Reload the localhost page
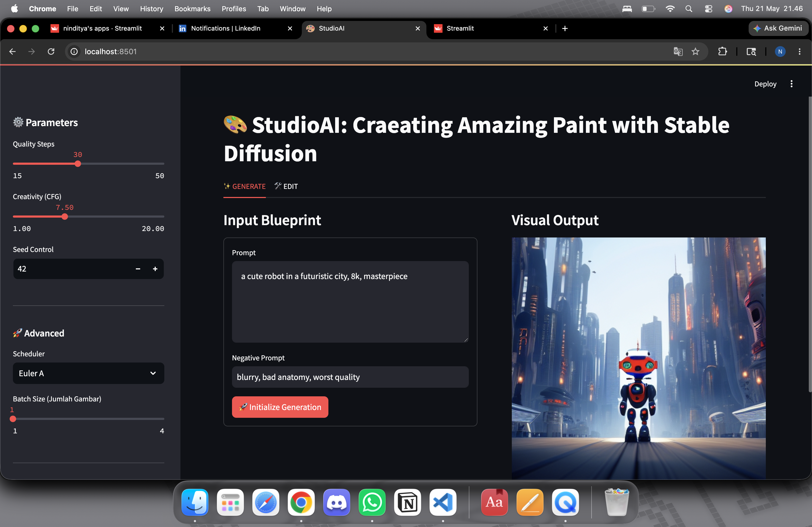 51,52
